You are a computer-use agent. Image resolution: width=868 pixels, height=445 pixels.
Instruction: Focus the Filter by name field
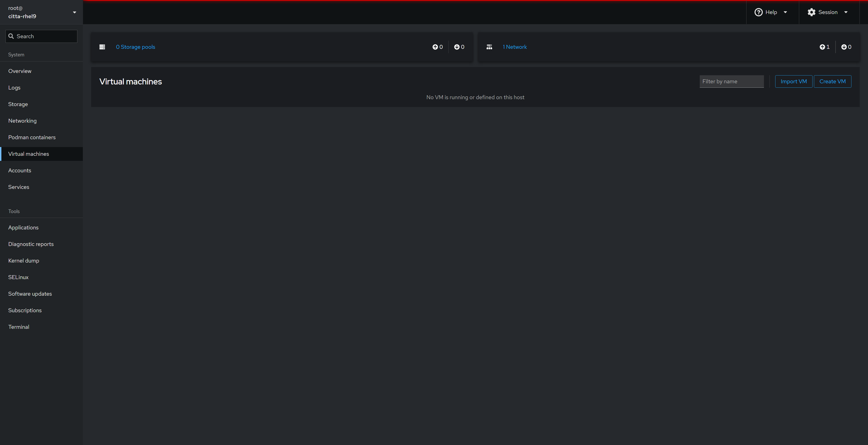click(x=731, y=81)
